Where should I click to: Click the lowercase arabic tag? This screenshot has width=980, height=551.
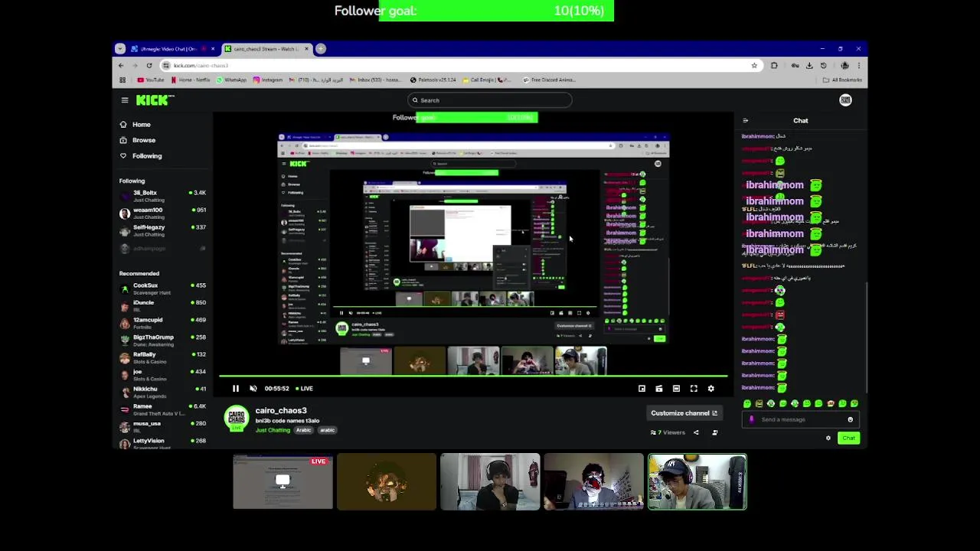(x=328, y=430)
